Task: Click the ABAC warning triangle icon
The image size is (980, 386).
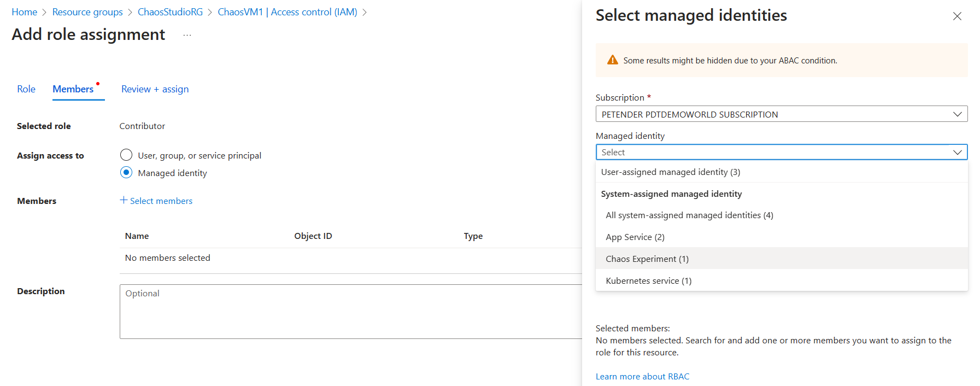Action: pos(612,60)
